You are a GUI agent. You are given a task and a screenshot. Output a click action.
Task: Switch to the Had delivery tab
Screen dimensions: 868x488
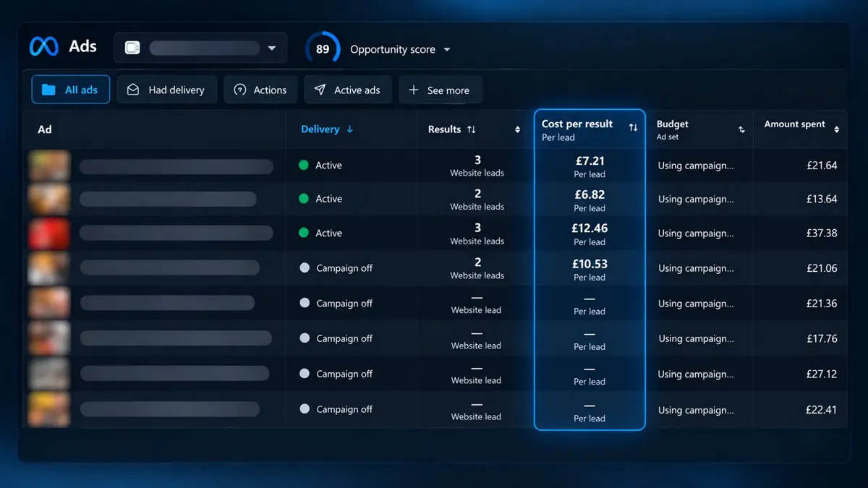click(167, 90)
